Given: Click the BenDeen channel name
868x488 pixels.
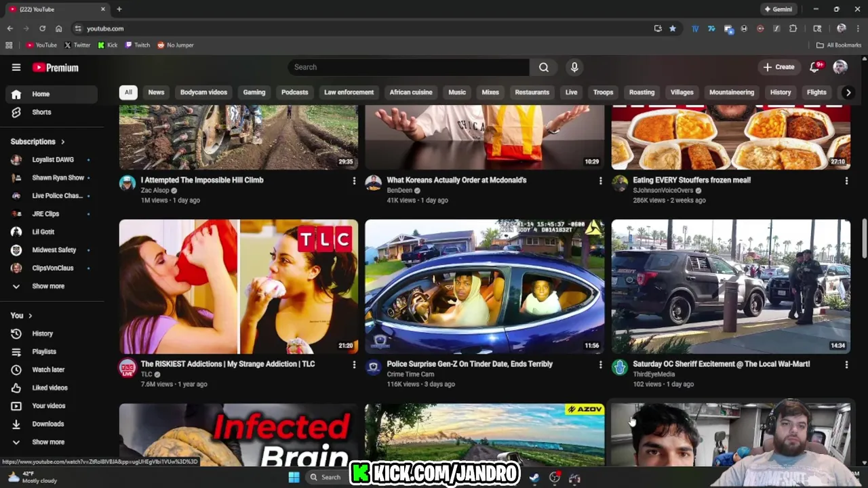Looking at the screenshot, I should point(399,190).
